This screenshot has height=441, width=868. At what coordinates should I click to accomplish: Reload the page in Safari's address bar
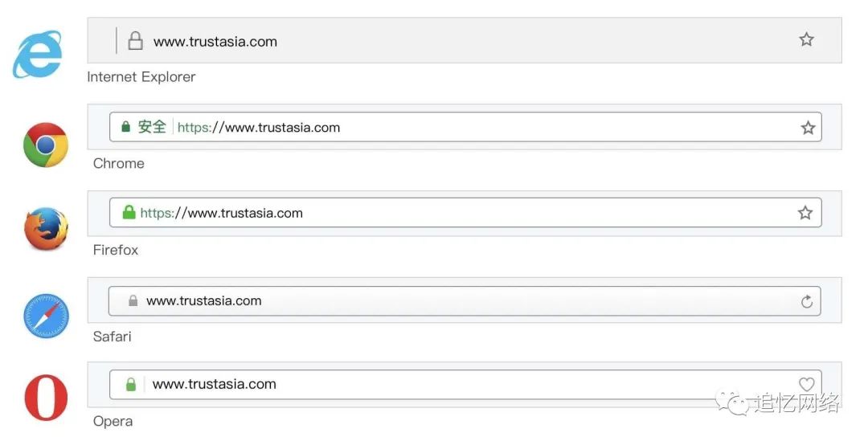pyautogui.click(x=807, y=301)
